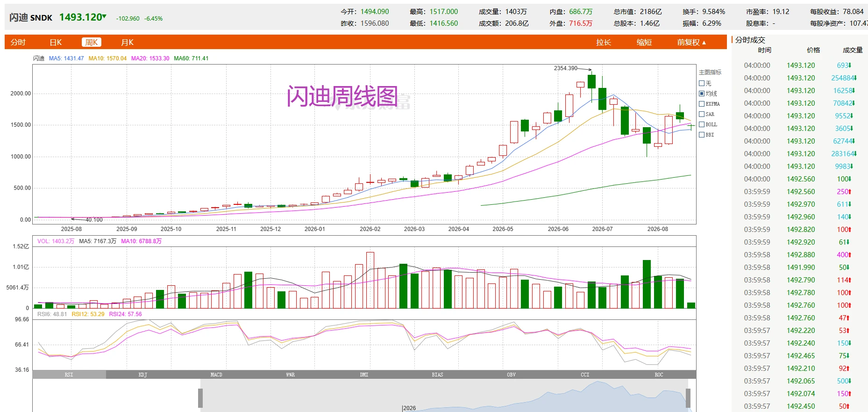Select the 周K weekly chart tab
868x412 pixels.
[92, 43]
